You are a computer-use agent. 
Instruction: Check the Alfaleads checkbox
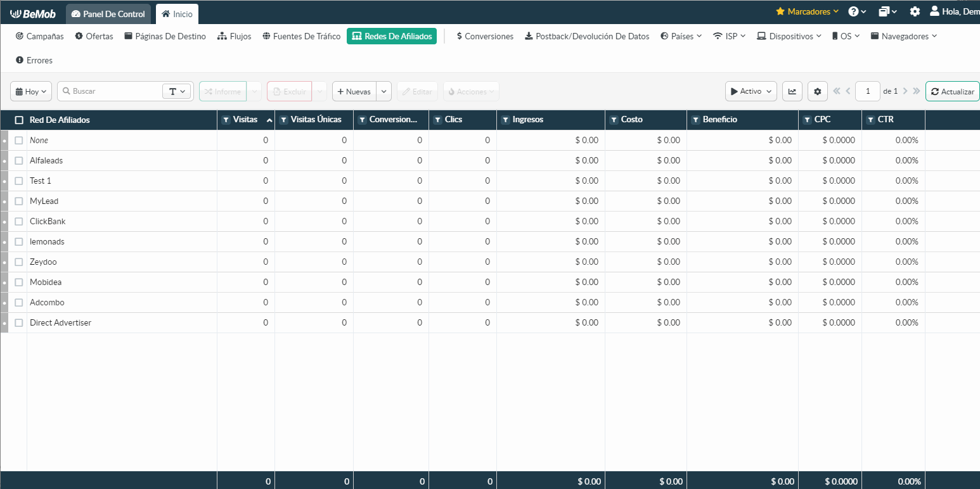pyautogui.click(x=19, y=161)
